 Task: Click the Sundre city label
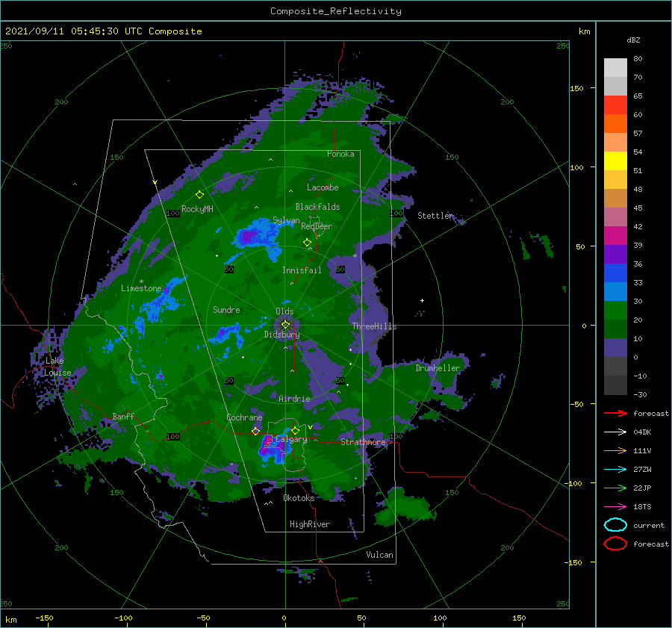[x=226, y=309]
